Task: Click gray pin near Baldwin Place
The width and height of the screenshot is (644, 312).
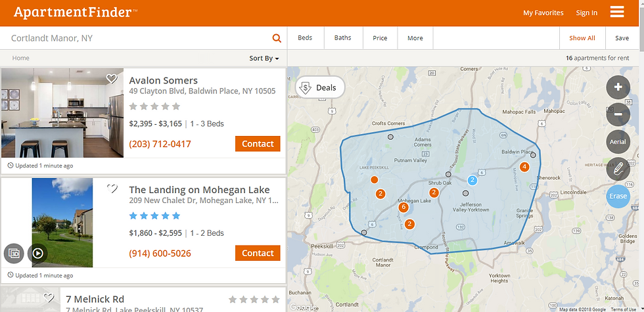Action: [533, 155]
